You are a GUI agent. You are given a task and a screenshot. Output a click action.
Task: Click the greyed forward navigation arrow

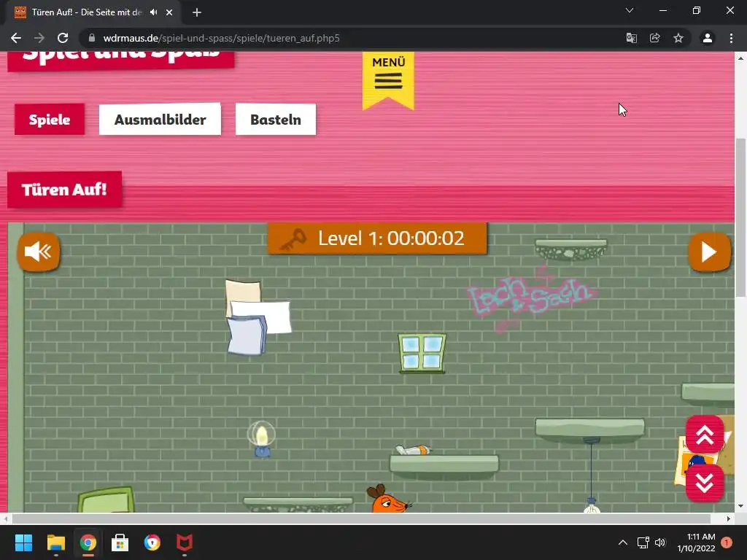pos(39,38)
